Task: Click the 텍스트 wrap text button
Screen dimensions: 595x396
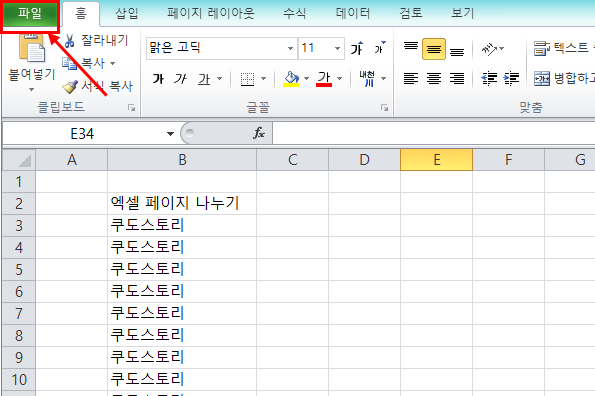Action: coord(564,49)
